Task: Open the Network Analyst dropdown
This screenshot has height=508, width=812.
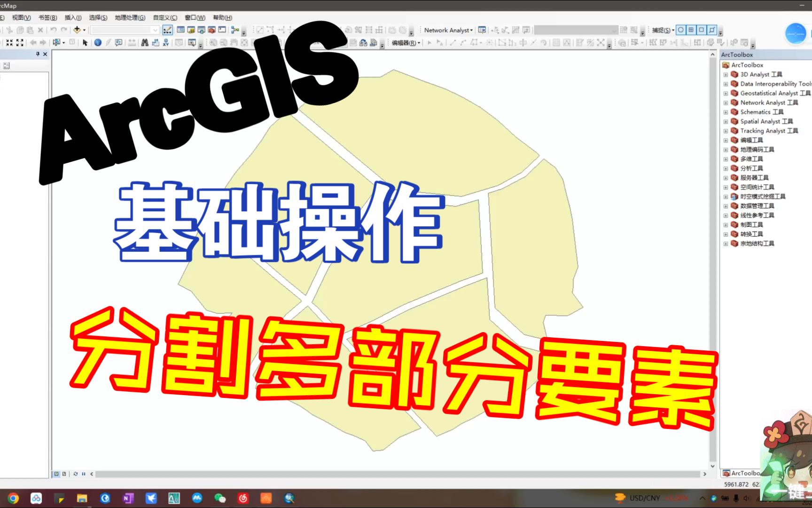Action: coord(447,30)
